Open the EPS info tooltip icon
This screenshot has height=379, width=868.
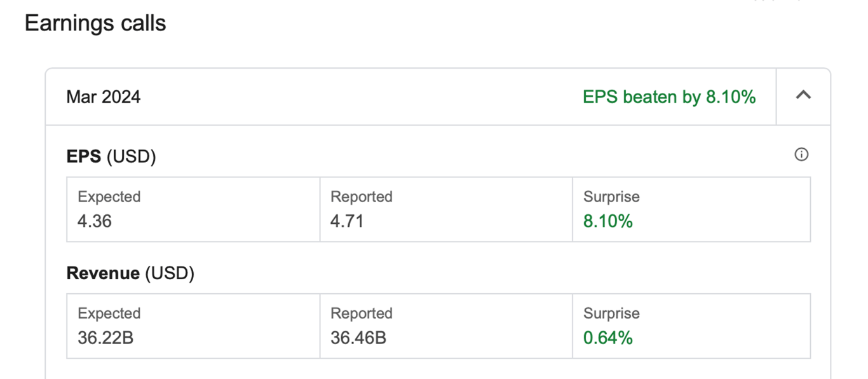pos(801,155)
